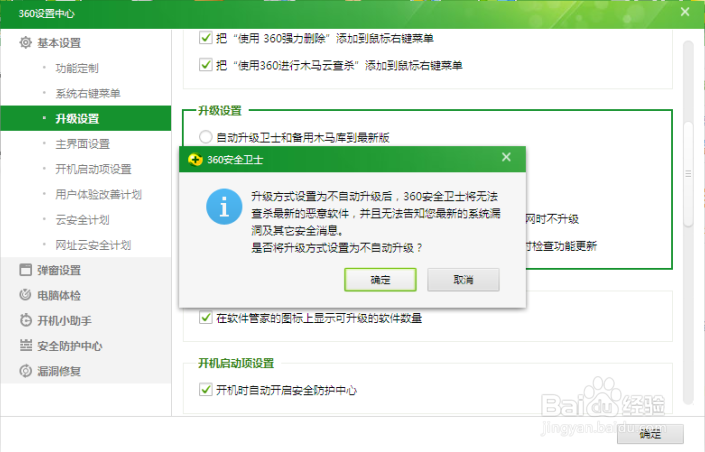Screen dimensions: 705x452
Task: Click the 升级设置 section heading
Action: 220,111
